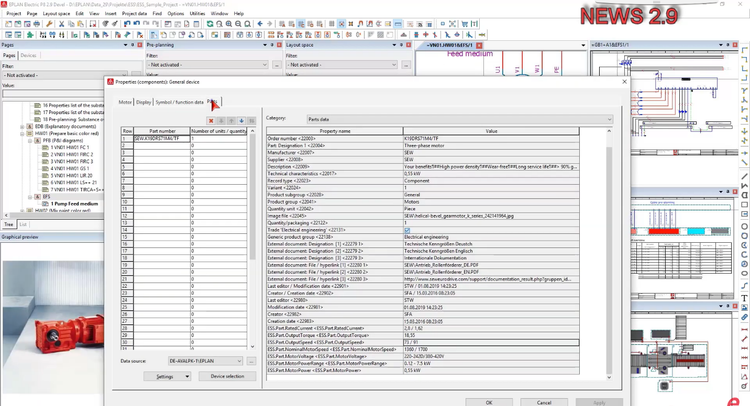Click the blue move-down arrow in parts toolbar
Image resolution: width=750 pixels, height=406 pixels.
click(x=241, y=120)
